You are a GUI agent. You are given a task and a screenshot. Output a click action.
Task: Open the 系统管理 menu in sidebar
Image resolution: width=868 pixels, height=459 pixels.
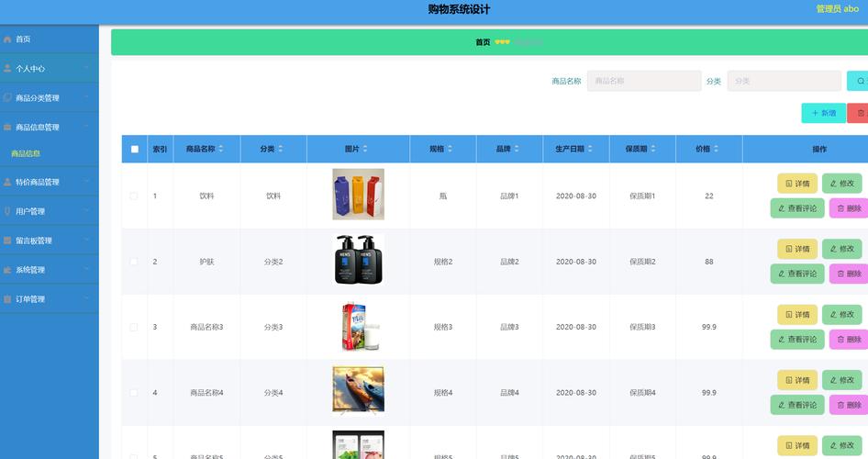[49, 270]
